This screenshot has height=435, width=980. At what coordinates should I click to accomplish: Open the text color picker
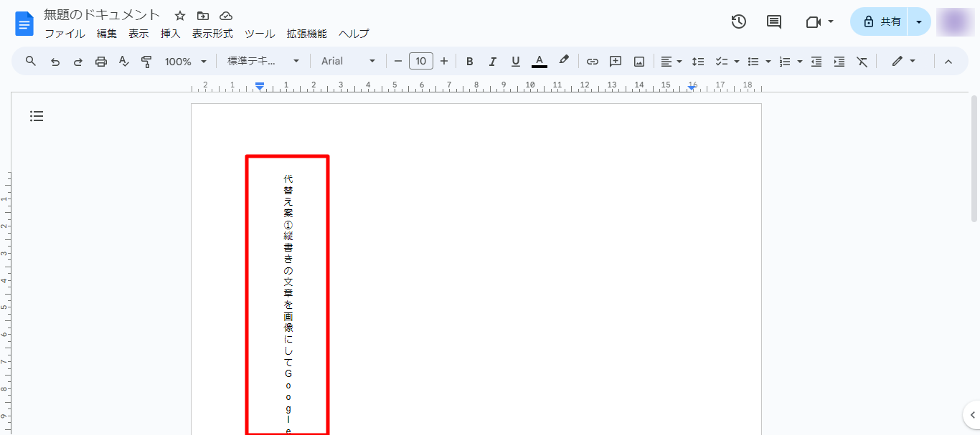(x=540, y=62)
